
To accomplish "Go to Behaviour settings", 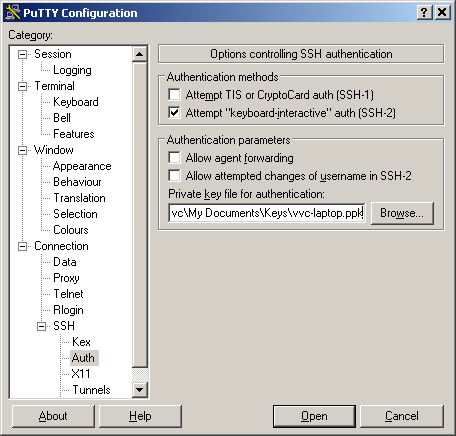I will [77, 182].
